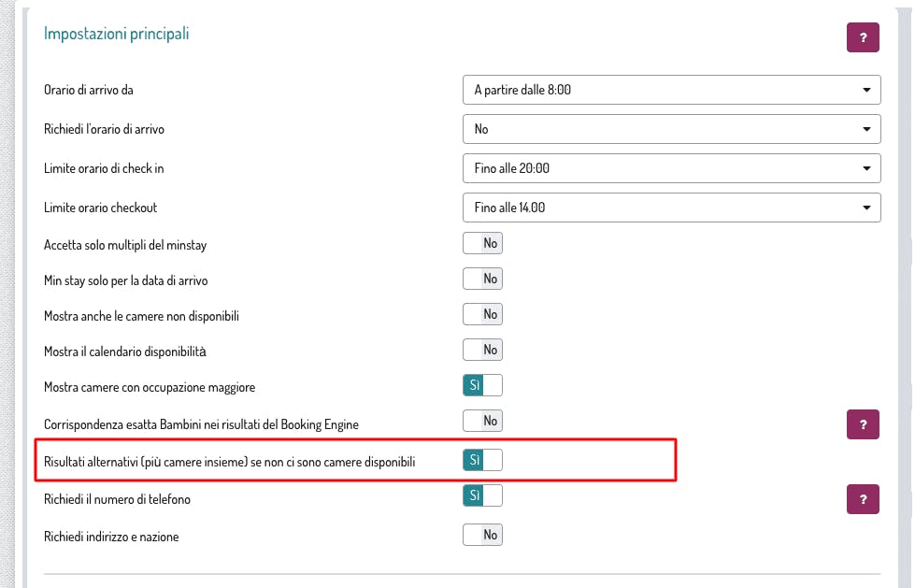Screen dimensions: 915x588
Task: Open help for Impostazioni principali section
Action: pos(863,38)
